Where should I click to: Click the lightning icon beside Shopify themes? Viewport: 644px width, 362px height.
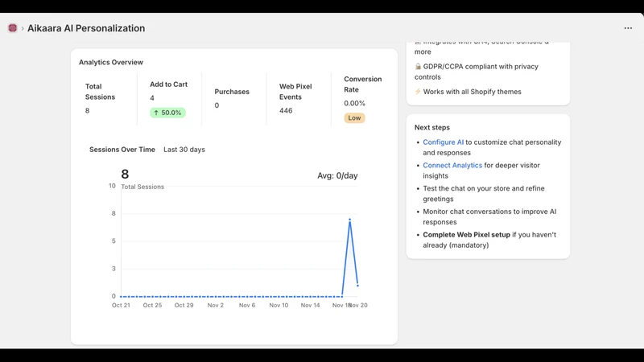(x=418, y=92)
